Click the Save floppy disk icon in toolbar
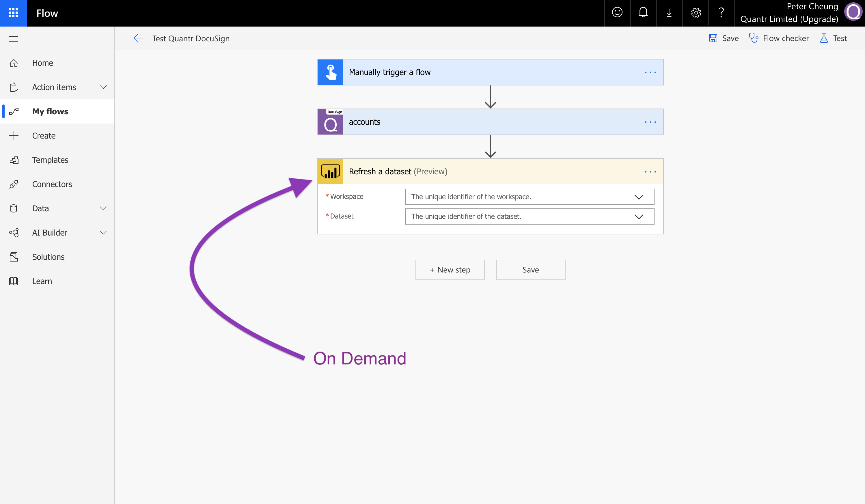The height and width of the screenshot is (504, 865). point(713,38)
